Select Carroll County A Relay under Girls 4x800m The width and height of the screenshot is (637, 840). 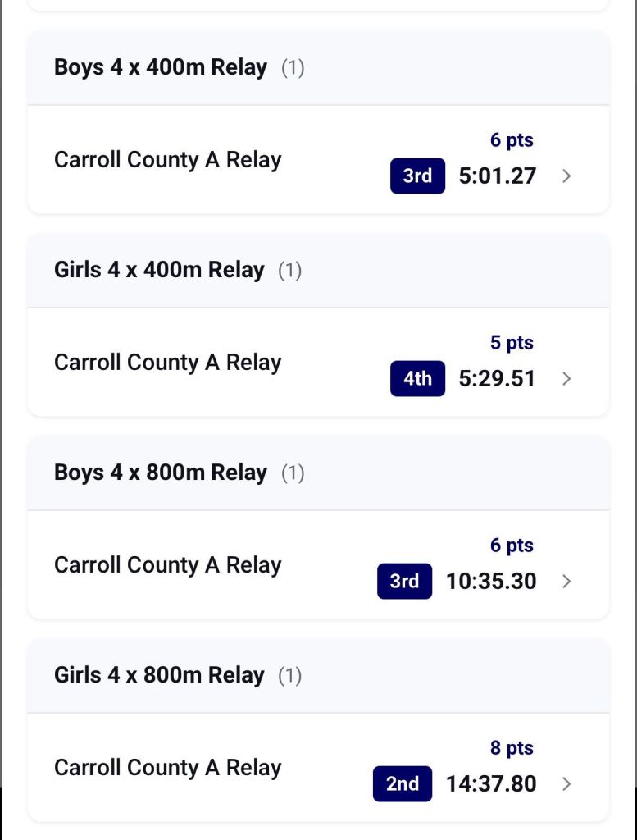[x=167, y=768]
